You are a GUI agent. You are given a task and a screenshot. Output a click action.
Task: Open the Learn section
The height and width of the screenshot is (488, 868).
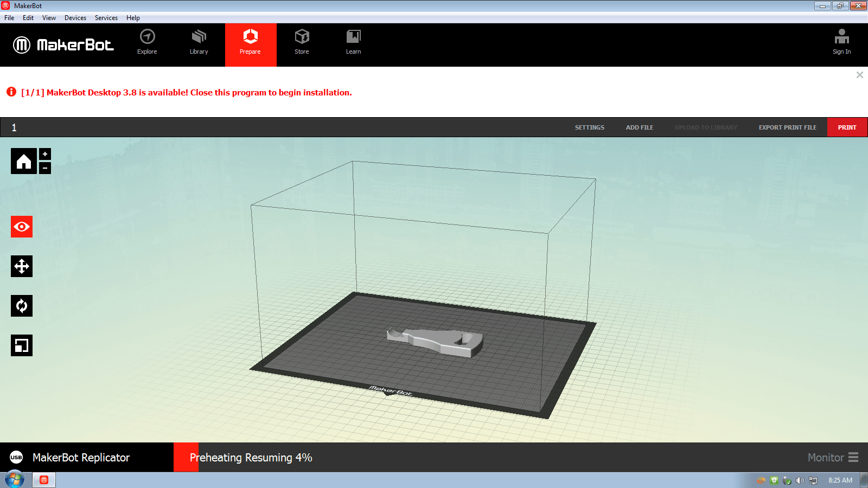(x=354, y=42)
